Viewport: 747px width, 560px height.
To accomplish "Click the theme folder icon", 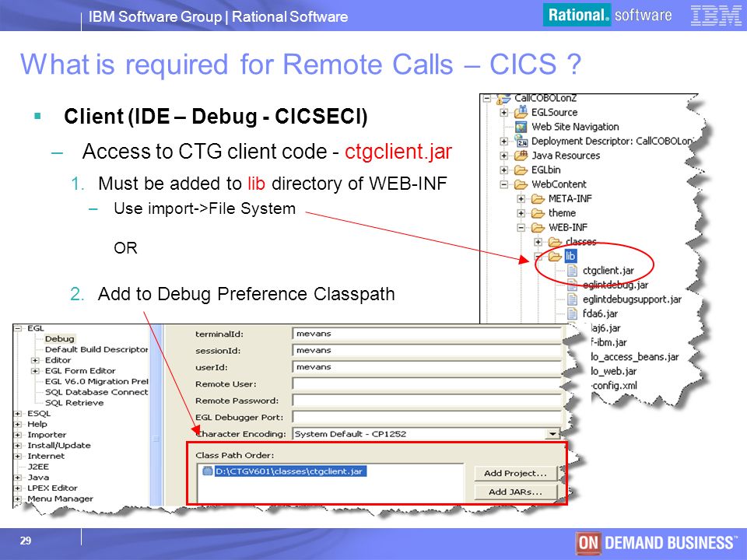I will 538,213.
